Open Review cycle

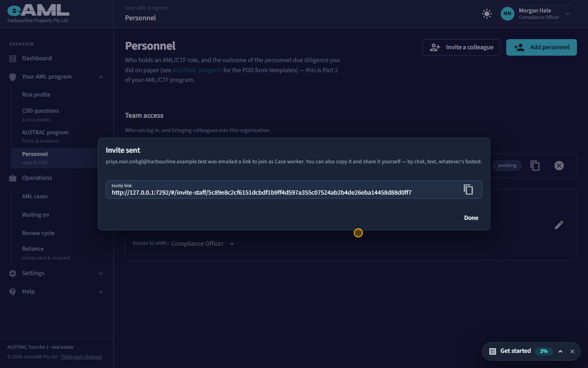pos(62,233)
